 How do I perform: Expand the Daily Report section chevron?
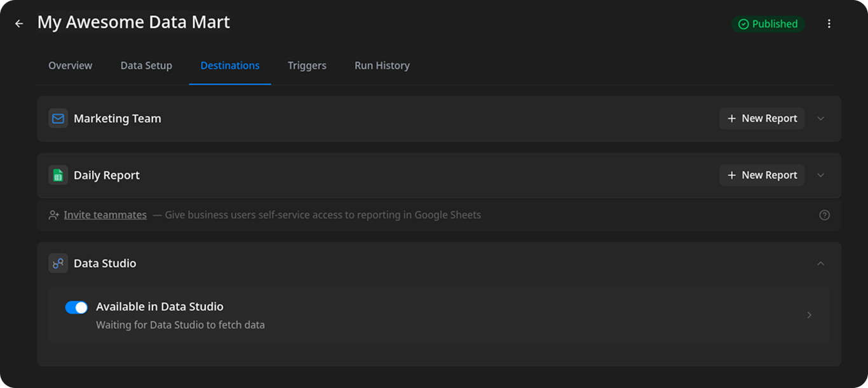coord(820,175)
